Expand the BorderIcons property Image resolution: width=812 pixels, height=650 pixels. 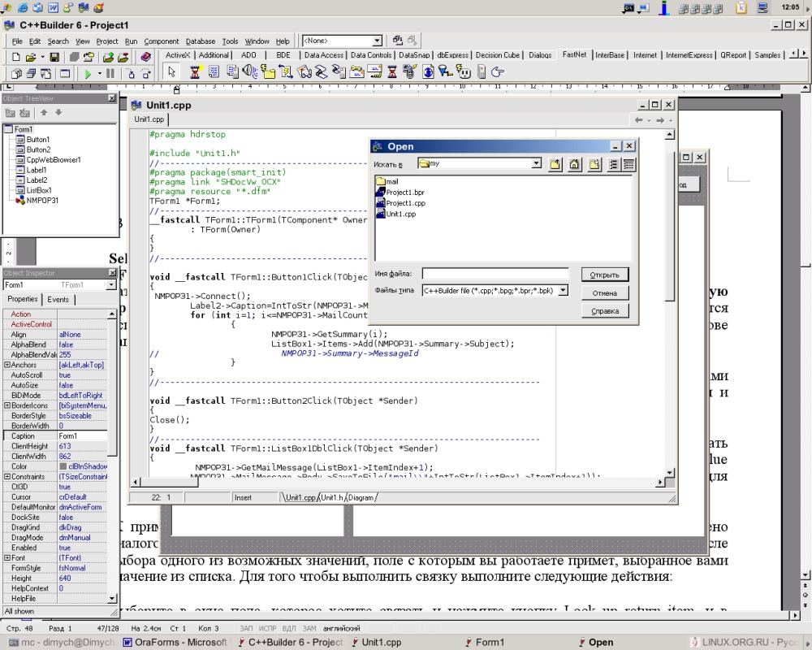pos(7,405)
